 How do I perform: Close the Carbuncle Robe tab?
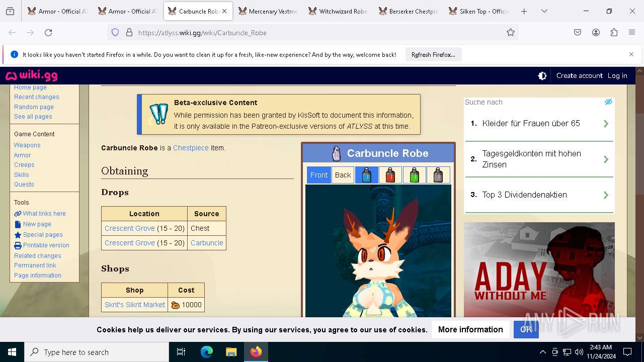click(x=224, y=11)
